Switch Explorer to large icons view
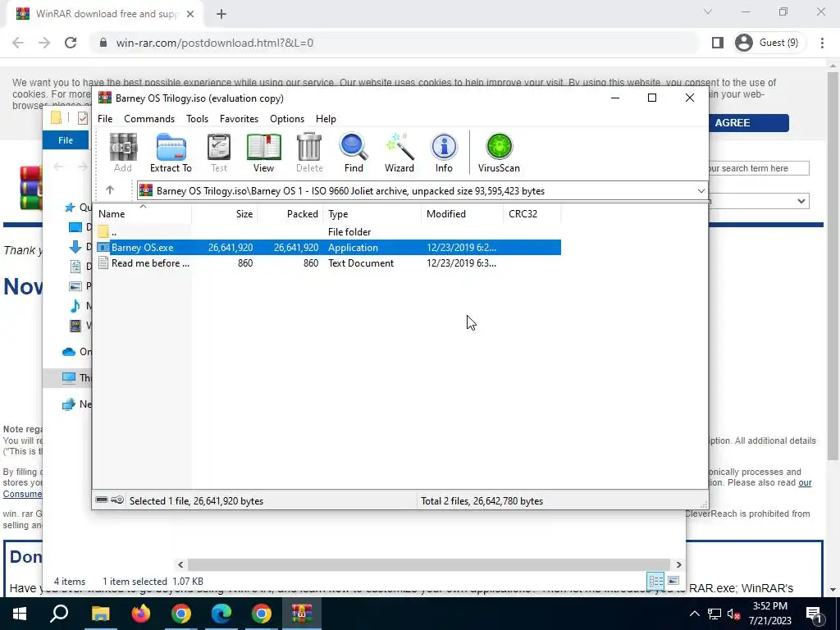 click(673, 581)
